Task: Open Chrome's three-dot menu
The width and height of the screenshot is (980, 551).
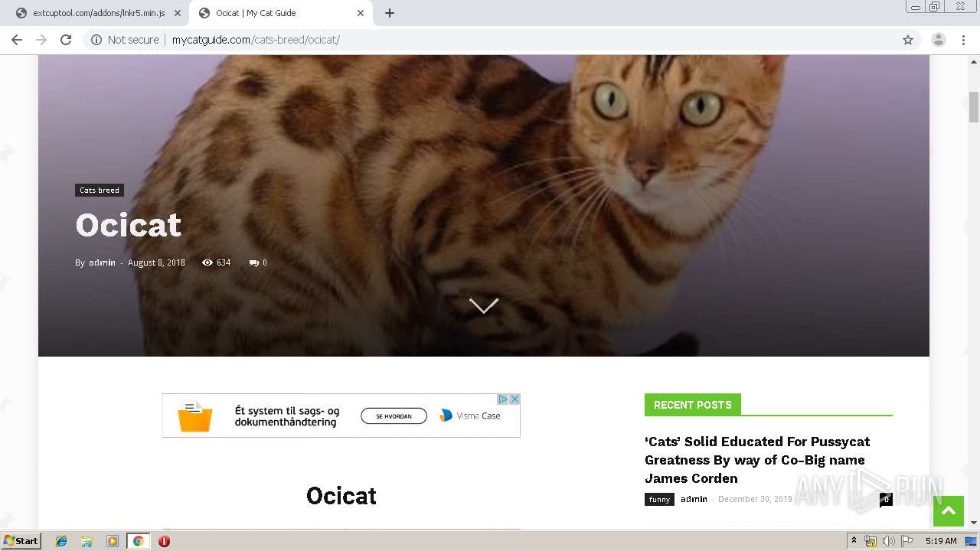Action: pos(963,40)
